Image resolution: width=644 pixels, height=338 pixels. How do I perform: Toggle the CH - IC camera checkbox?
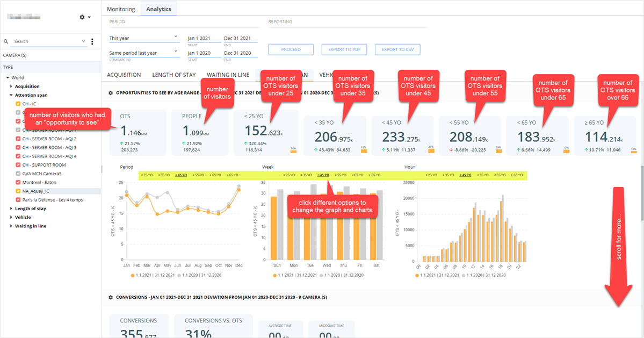coord(18,104)
